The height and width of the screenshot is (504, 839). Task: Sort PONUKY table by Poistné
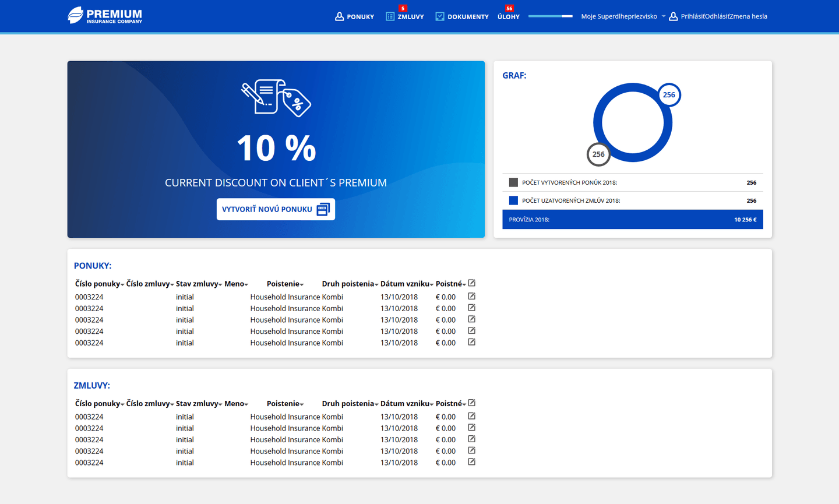[x=451, y=284]
